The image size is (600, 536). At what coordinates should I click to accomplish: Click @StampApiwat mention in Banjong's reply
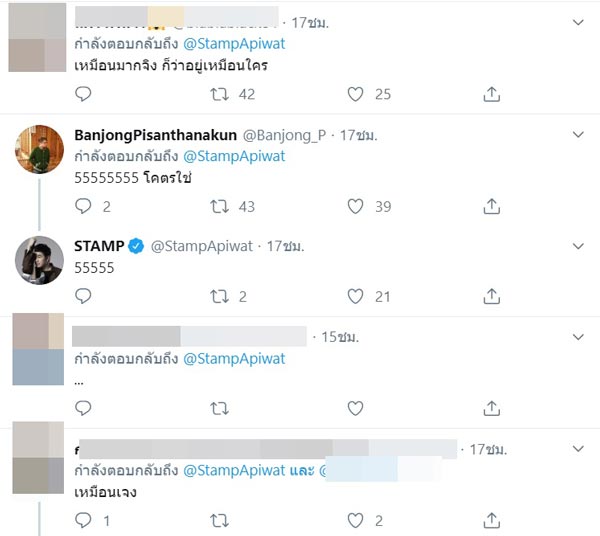[235, 156]
